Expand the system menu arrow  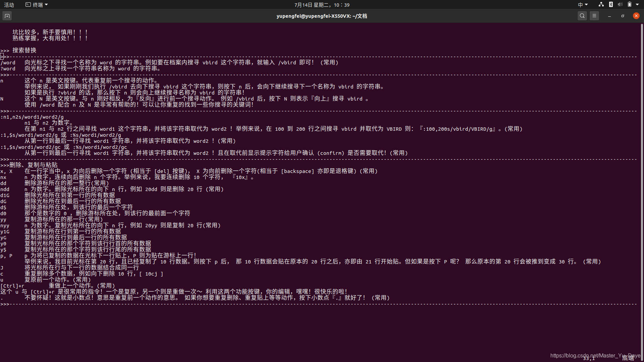point(637,4)
